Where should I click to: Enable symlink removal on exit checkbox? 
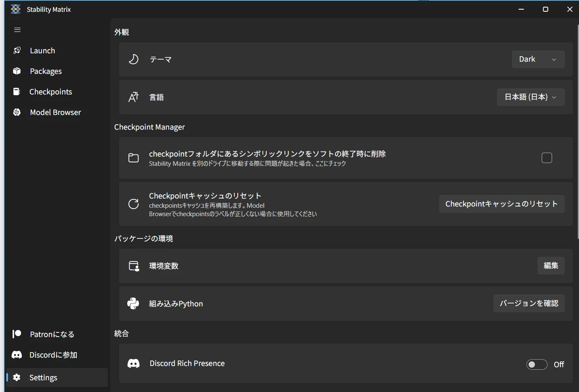pyautogui.click(x=547, y=158)
